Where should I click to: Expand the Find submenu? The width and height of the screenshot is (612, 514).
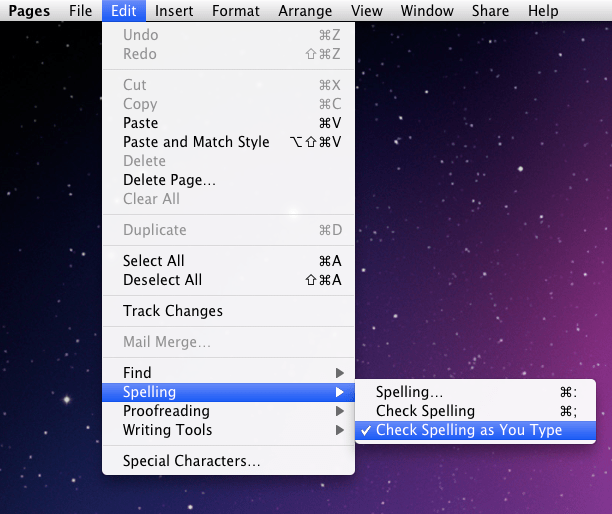pyautogui.click(x=228, y=373)
